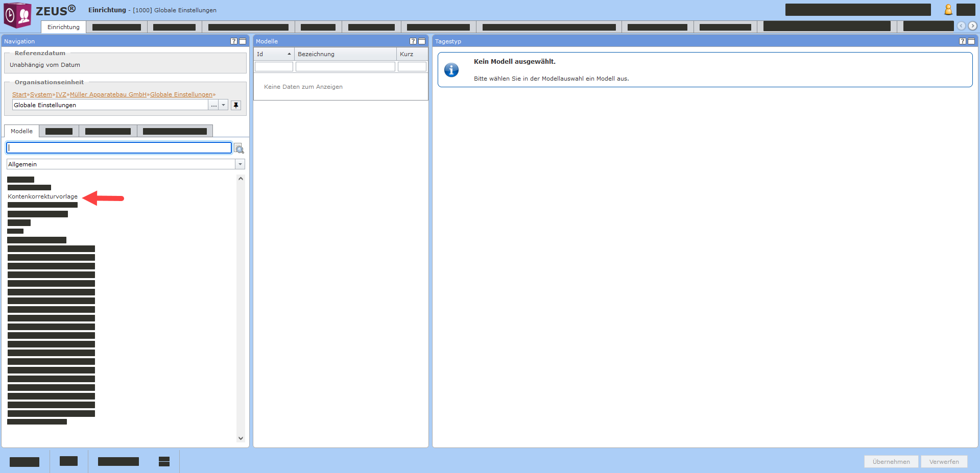
Task: Open help for the Tagestyp panel
Action: (x=963, y=41)
